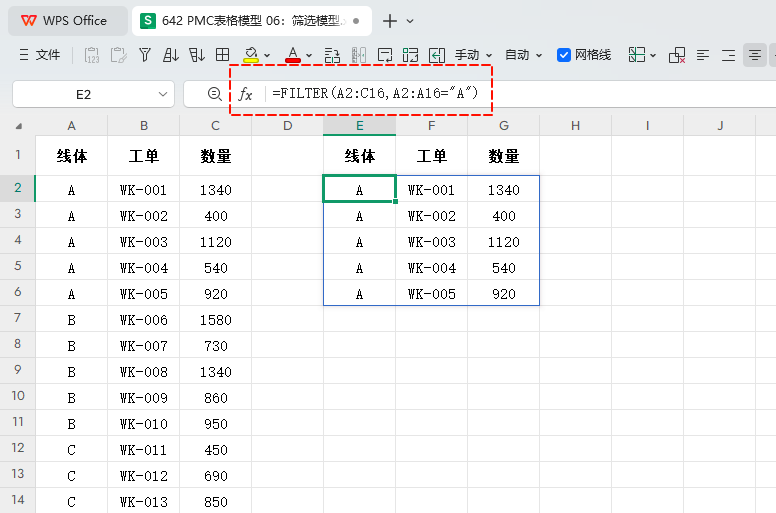The image size is (776, 513).
Task: Click the indent arrow box icon
Action: (x=436, y=55)
